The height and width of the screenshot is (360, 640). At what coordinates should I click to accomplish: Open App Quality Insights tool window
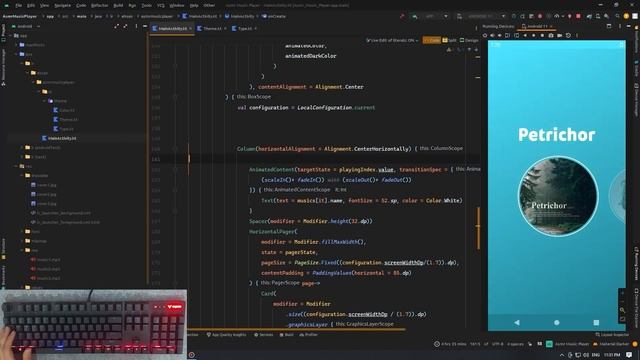click(227, 335)
